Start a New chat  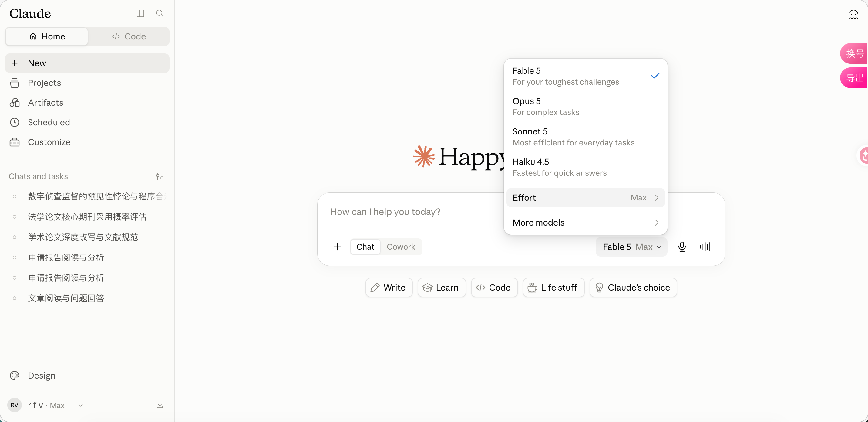click(87, 63)
